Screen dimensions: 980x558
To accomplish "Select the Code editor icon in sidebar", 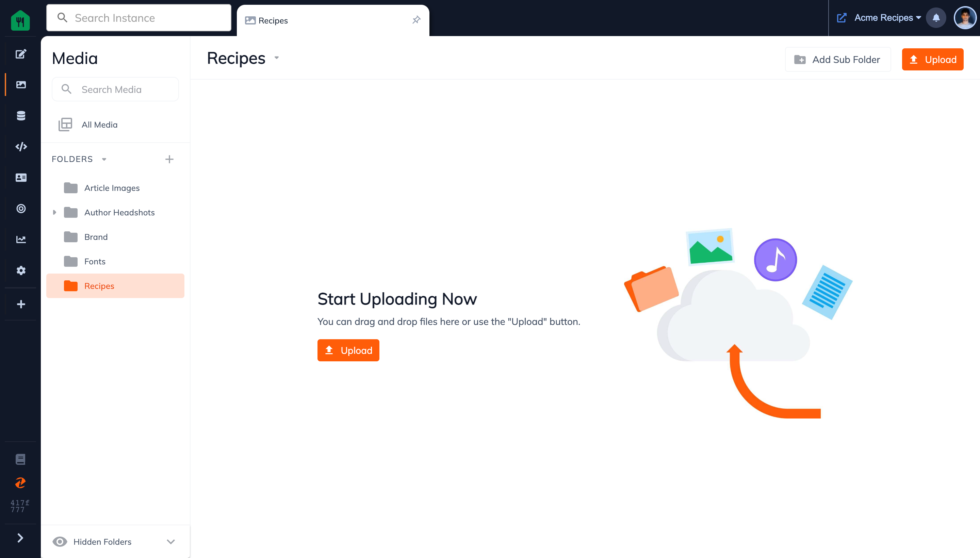I will pos(20,147).
